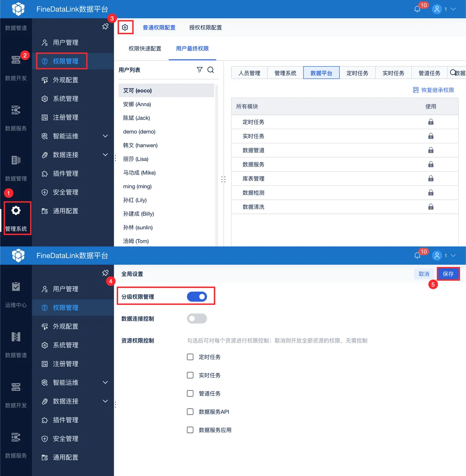Open 权限管理 in top screenshot menu
Viewport: 466px width, 476px height.
73,61
